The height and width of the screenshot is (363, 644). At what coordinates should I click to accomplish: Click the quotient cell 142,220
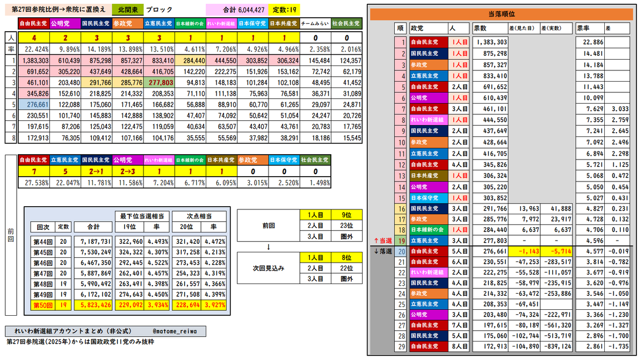[190, 71]
